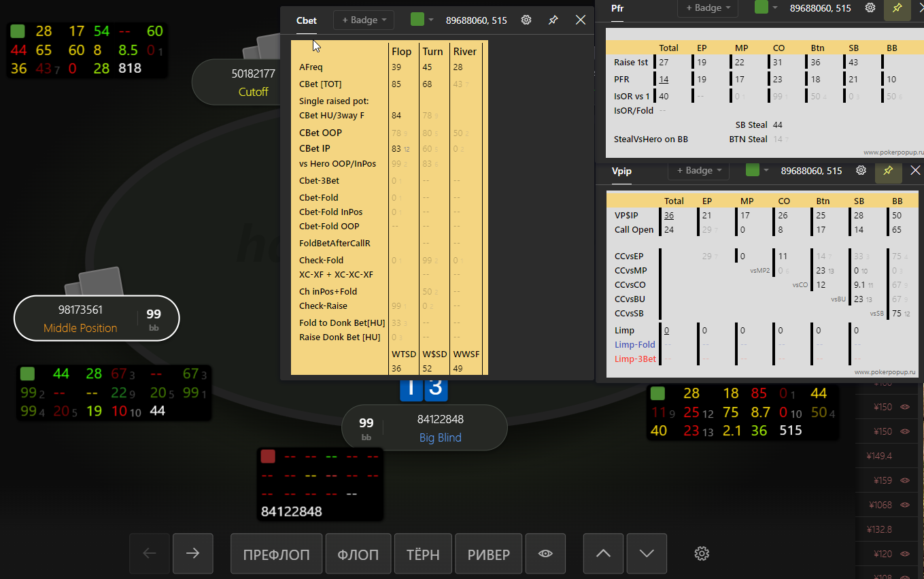This screenshot has width=924, height=579.
Task: Click the down chevron replayer button
Action: (647, 554)
